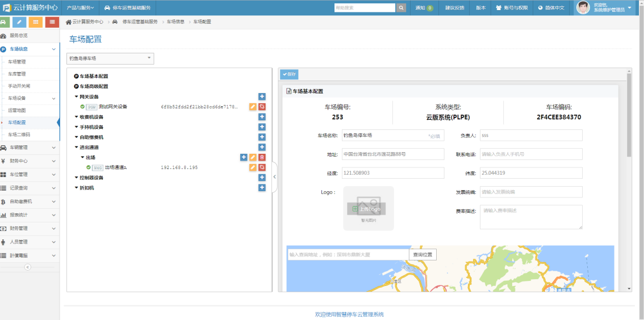Click the 帮助搜索 search box
The width and height of the screenshot is (644, 320).
pos(365,8)
